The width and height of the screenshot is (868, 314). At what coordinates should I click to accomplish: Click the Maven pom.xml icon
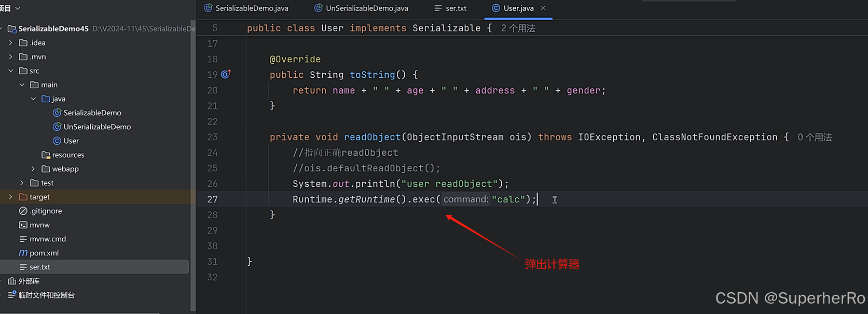click(x=23, y=253)
